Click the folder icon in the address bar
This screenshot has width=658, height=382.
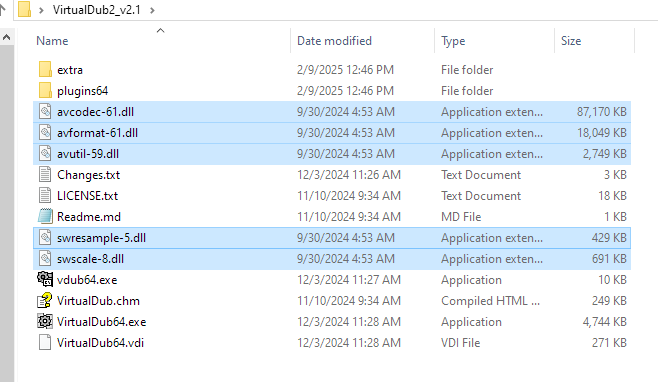[x=24, y=9]
